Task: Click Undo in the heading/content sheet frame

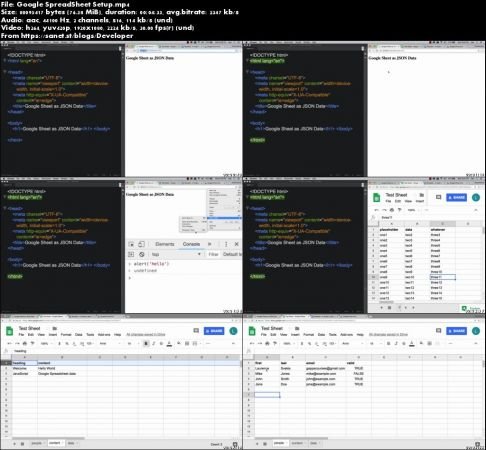Action: click(x=9, y=343)
